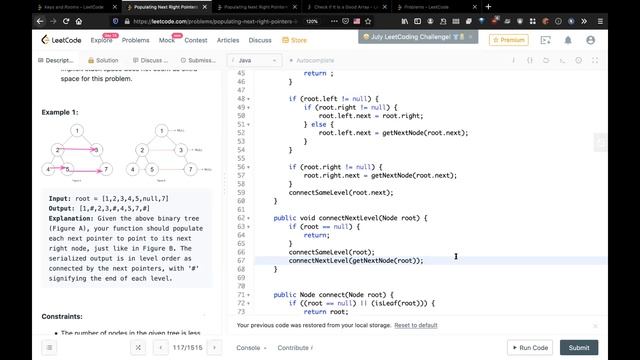Open the Contribute link

click(295, 348)
